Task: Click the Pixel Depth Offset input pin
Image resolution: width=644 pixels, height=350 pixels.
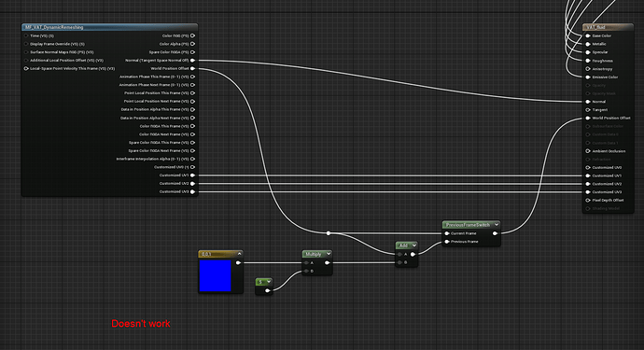Action: tap(588, 200)
